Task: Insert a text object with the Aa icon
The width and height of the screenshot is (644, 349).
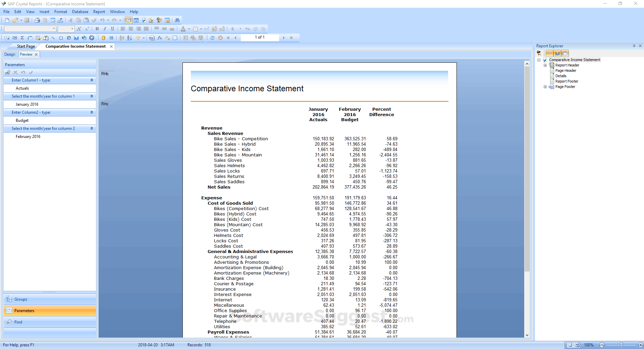Action: [x=6, y=38]
